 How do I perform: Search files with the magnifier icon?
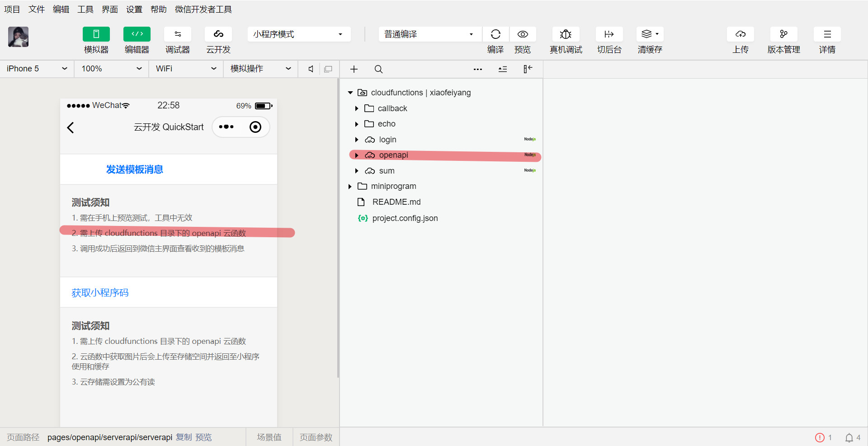[x=379, y=69]
